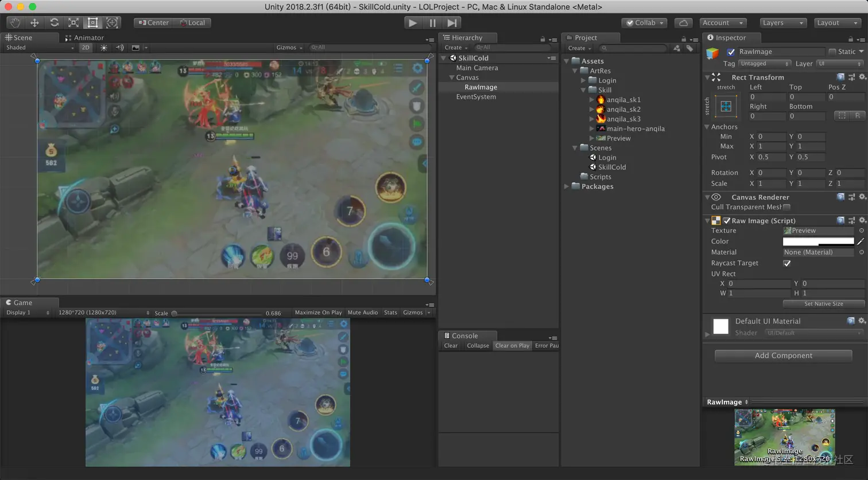This screenshot has height=480, width=868.
Task: Open the Layout dropdown
Action: coord(837,23)
